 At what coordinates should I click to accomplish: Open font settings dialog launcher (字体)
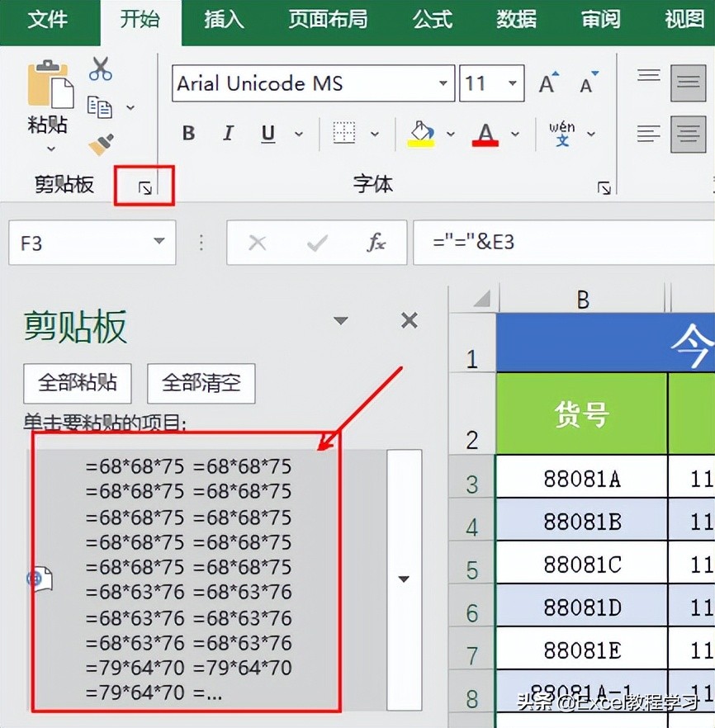(x=604, y=188)
